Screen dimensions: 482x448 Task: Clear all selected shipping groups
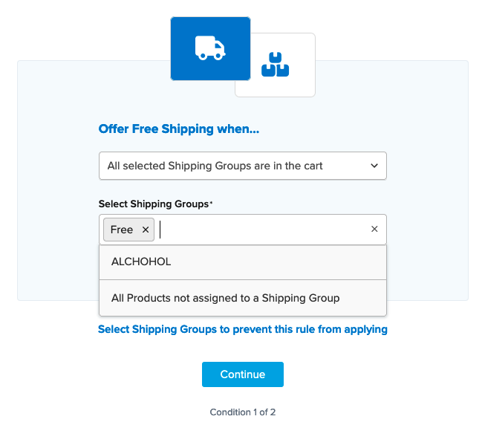pyautogui.click(x=374, y=230)
